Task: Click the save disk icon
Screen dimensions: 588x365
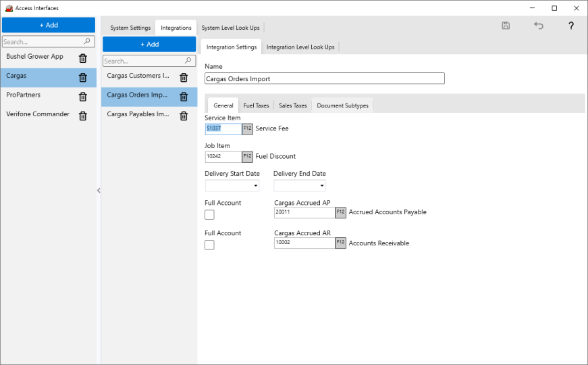Action: click(x=506, y=26)
